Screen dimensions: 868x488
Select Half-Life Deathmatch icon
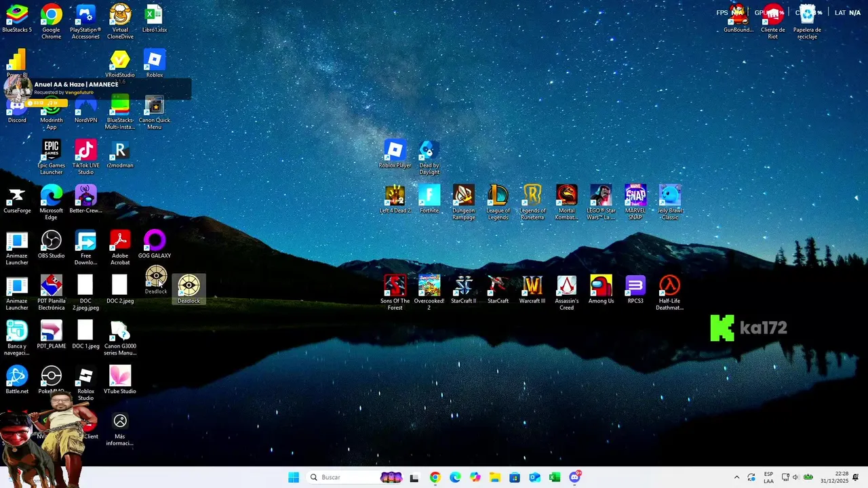[670, 293]
